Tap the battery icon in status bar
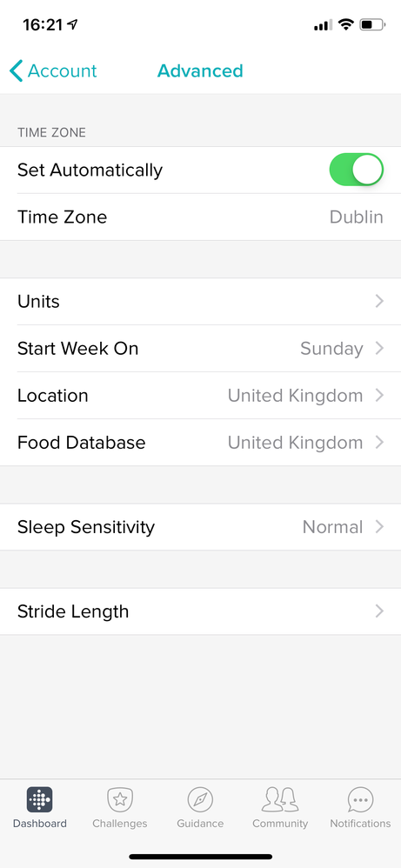Image resolution: width=401 pixels, height=868 pixels. pyautogui.click(x=371, y=24)
